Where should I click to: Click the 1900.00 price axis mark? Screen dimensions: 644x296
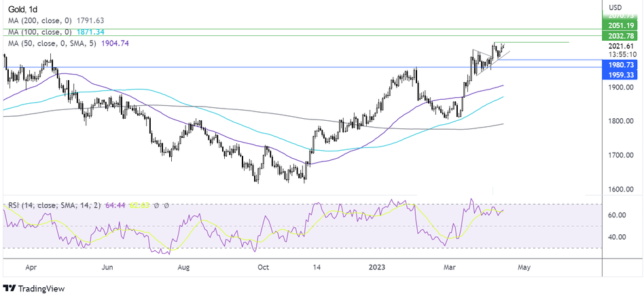pos(621,88)
